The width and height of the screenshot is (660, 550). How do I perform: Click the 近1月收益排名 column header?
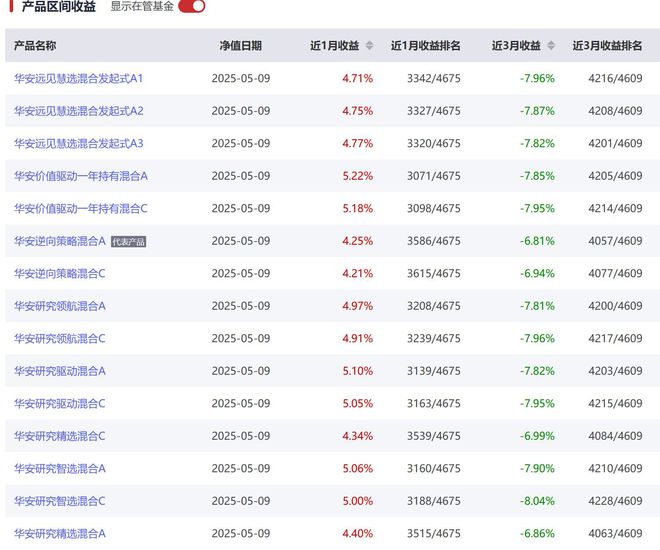point(426,45)
